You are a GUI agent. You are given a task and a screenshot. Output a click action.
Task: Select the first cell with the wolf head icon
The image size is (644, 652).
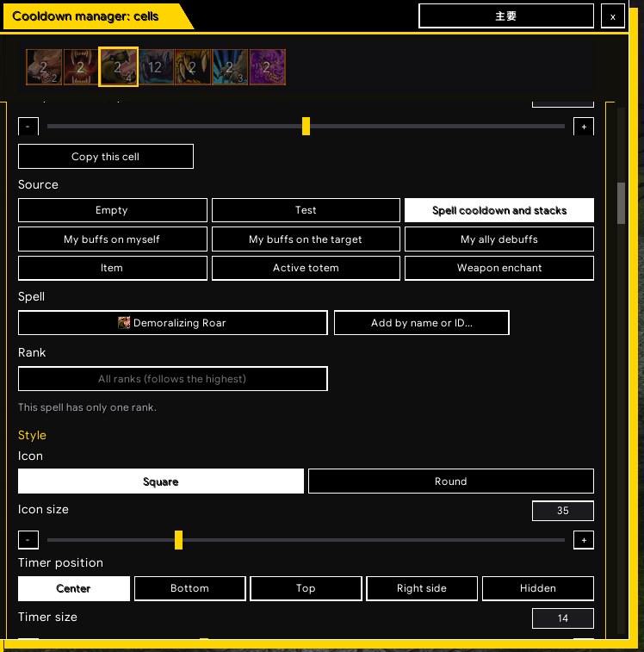[44, 67]
